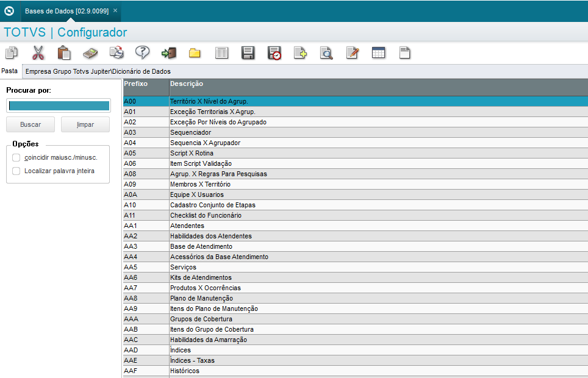Click the document magnifier search icon
588x378 pixels.
pos(326,53)
